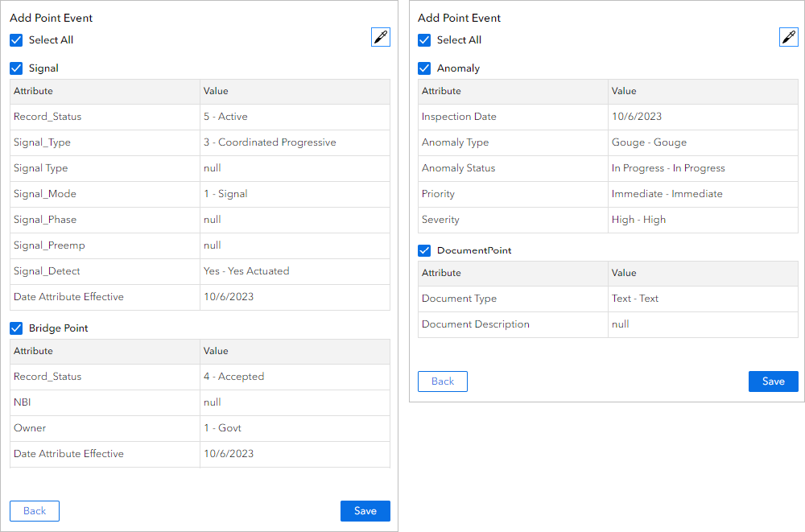Click the Signal_Detect value 'Yes - Yes Actuated'
This screenshot has width=805, height=532.
[x=245, y=271]
